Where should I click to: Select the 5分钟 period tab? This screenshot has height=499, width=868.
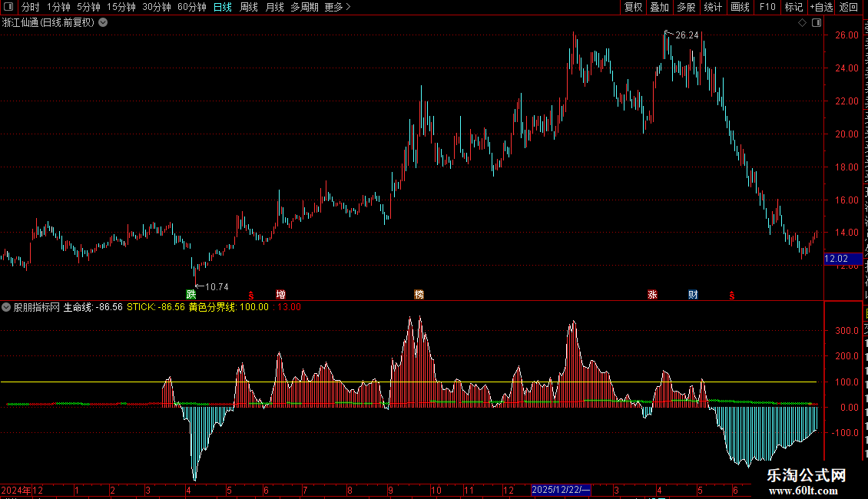click(88, 7)
